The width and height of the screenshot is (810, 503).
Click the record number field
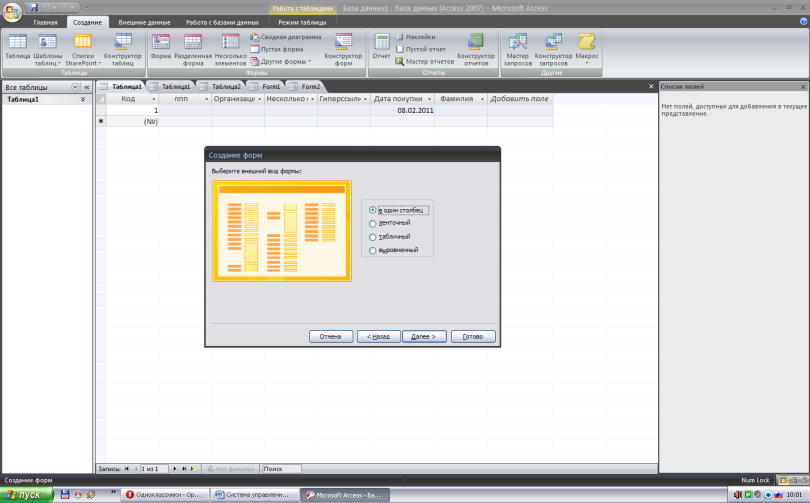point(153,469)
